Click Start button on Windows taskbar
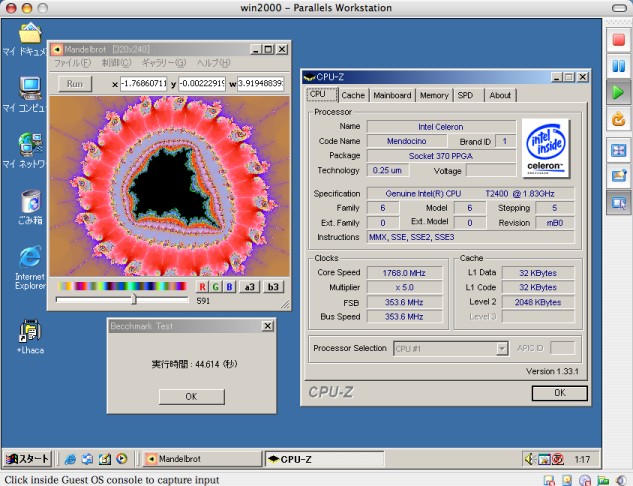 click(x=27, y=459)
